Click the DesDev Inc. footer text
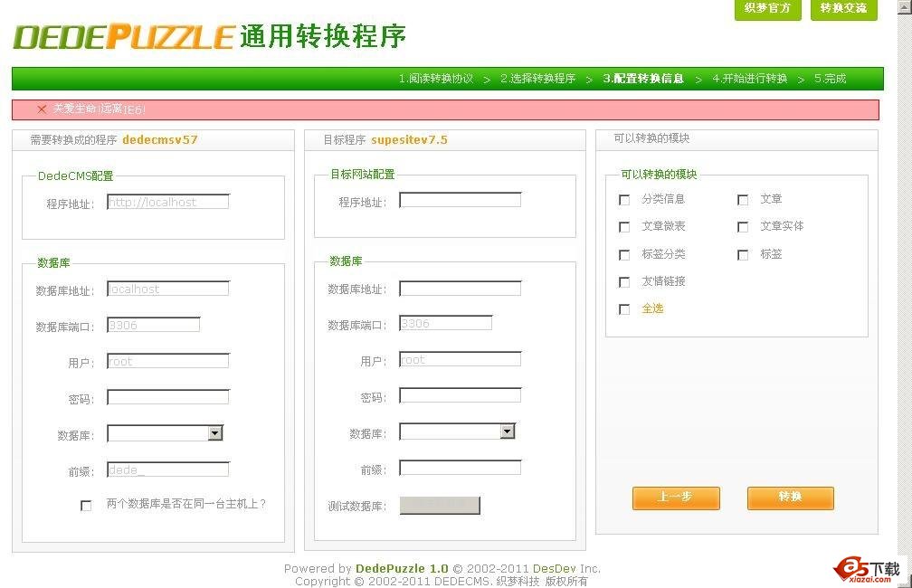Viewport: 912px width, 588px height. tap(566, 568)
